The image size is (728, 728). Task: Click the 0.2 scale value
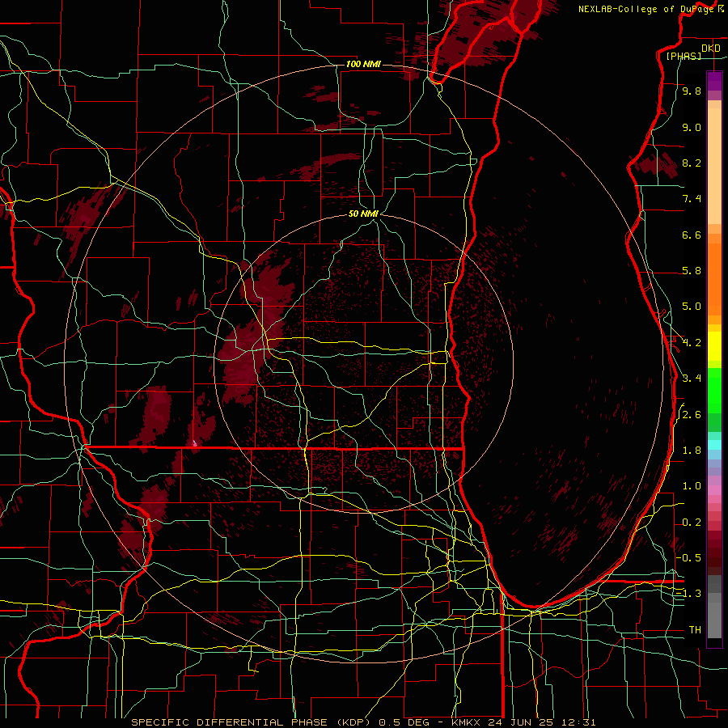click(692, 523)
